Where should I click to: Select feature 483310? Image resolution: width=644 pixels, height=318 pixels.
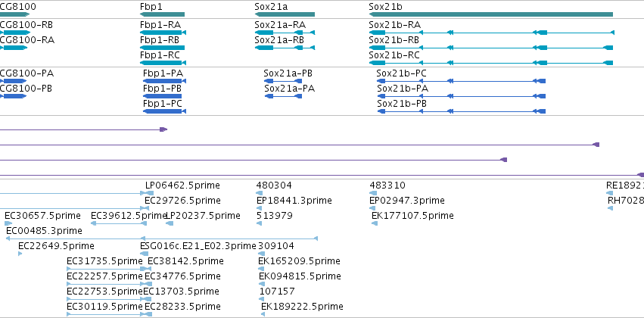[x=373, y=193]
